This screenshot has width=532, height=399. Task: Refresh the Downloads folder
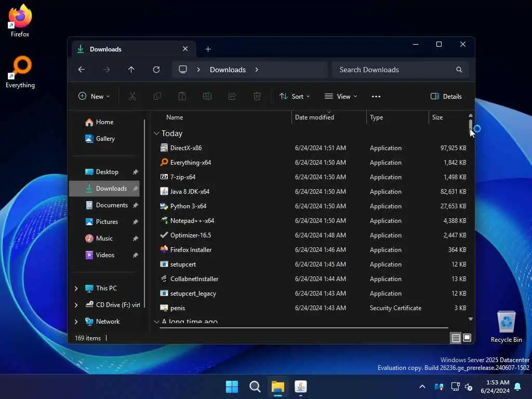156,70
